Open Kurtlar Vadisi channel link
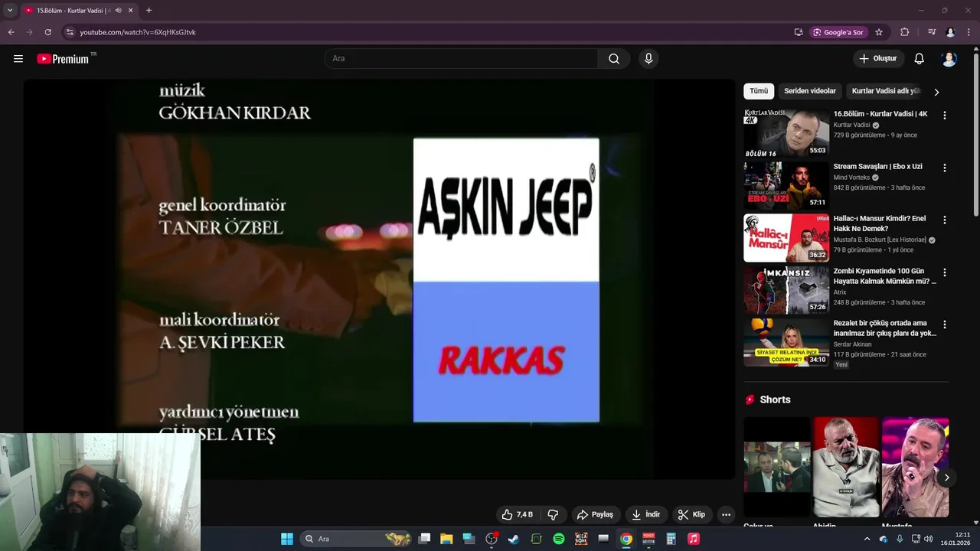Image resolution: width=980 pixels, height=551 pixels. (851, 125)
